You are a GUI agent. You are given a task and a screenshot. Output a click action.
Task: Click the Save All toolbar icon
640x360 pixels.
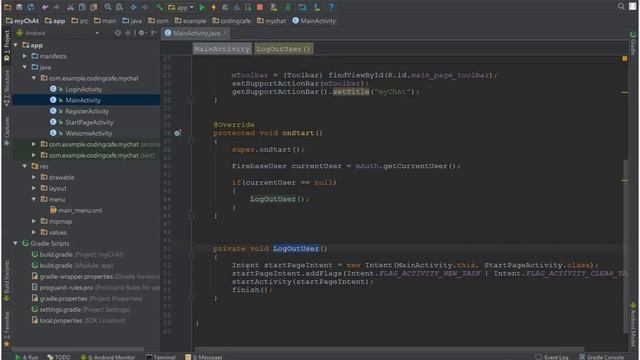pyautogui.click(x=19, y=7)
